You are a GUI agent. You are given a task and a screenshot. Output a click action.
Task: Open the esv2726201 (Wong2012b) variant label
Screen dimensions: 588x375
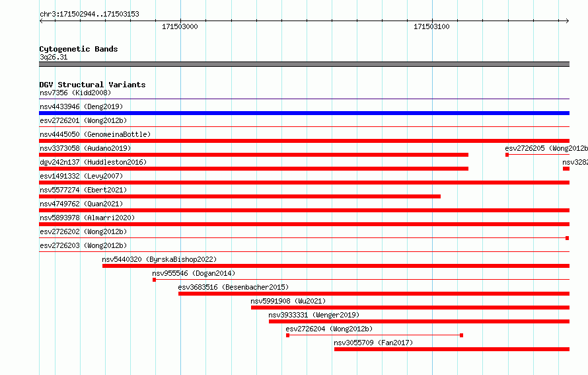[83, 120]
